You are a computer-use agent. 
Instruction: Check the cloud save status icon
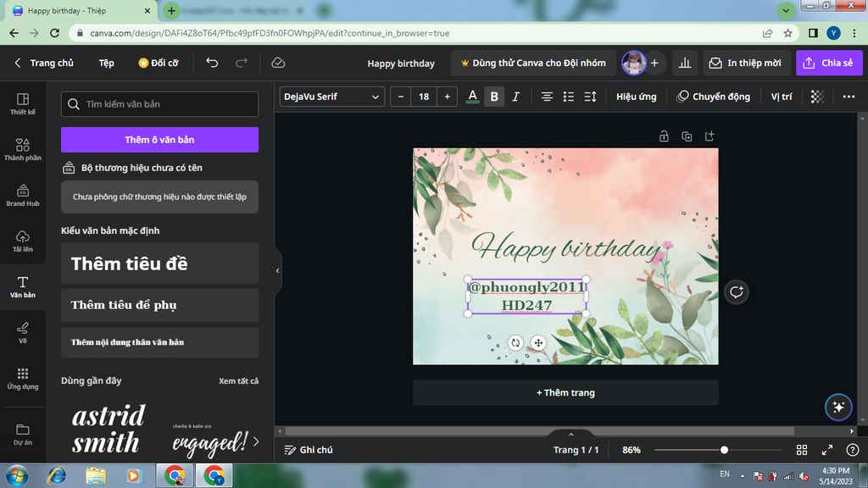point(278,63)
